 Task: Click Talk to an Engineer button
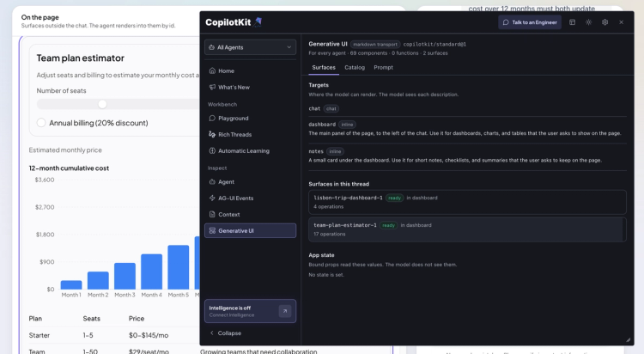click(530, 22)
